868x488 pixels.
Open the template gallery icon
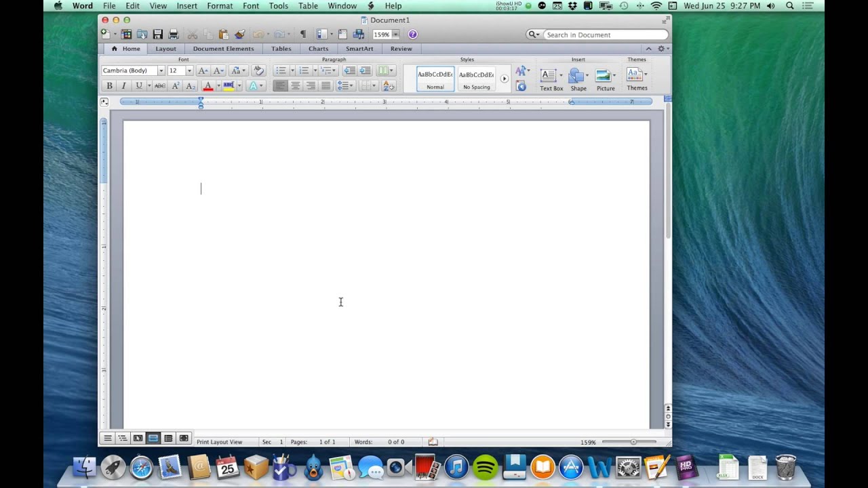[127, 34]
